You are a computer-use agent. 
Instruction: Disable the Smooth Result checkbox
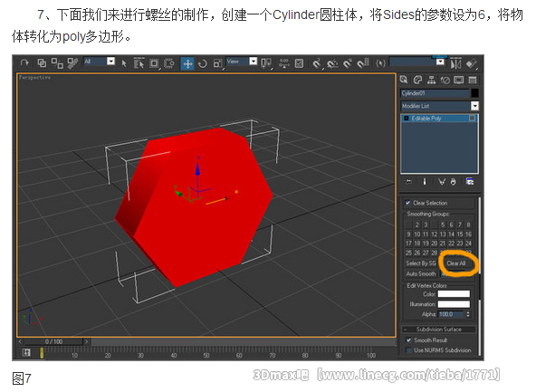pyautogui.click(x=408, y=340)
